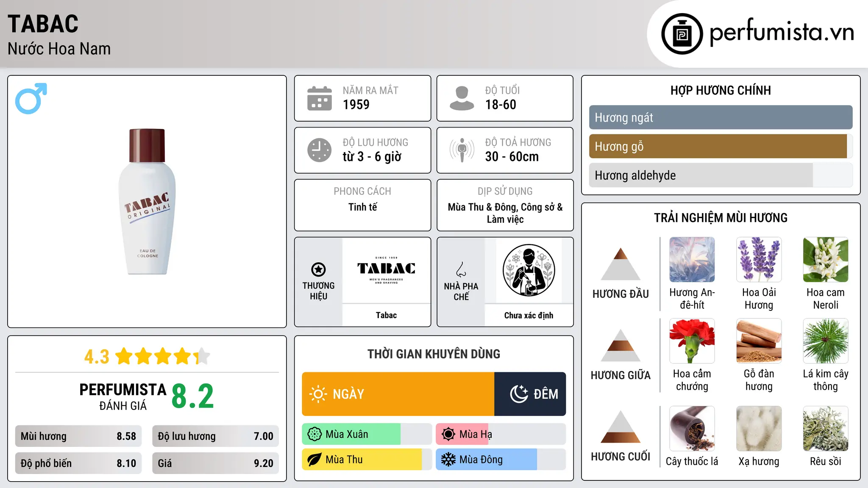This screenshot has height=488, width=868.
Task: Click the middle-note pyramid icon above Hương giữa
Action: [x=620, y=345]
